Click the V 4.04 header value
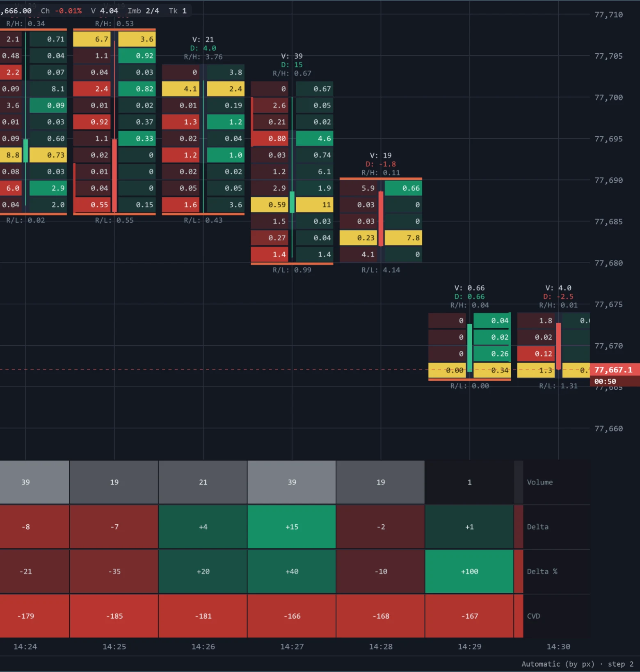 point(105,11)
